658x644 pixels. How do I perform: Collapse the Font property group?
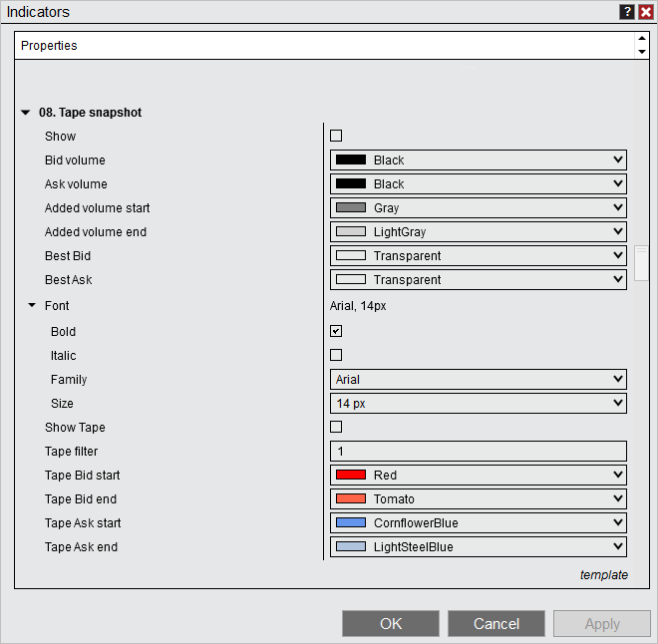(x=32, y=306)
